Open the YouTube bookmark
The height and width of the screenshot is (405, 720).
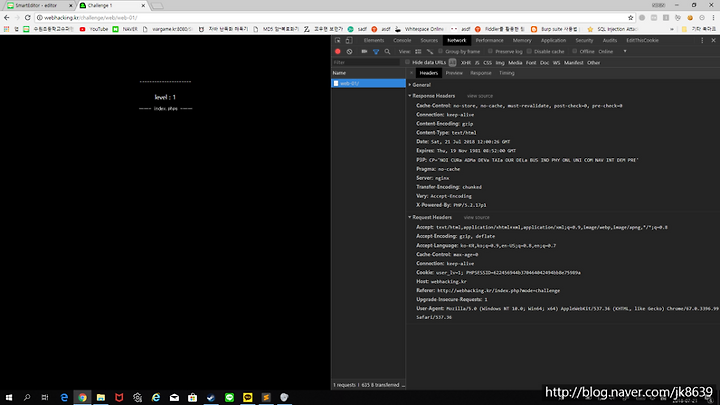point(94,29)
